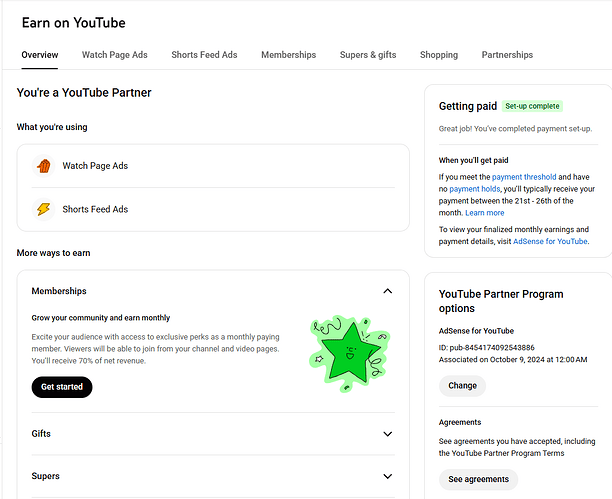Switch to the Partnerships tab
The width and height of the screenshot is (612, 499).
(507, 55)
